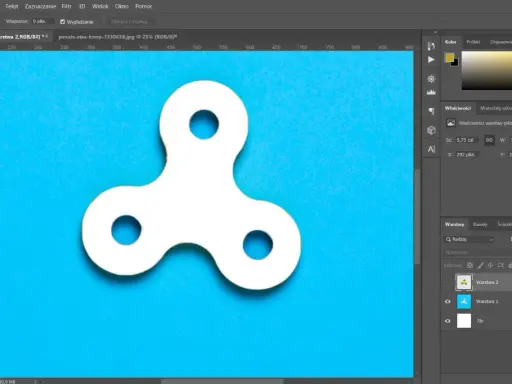Click the width Sz value field

pyautogui.click(x=467, y=140)
